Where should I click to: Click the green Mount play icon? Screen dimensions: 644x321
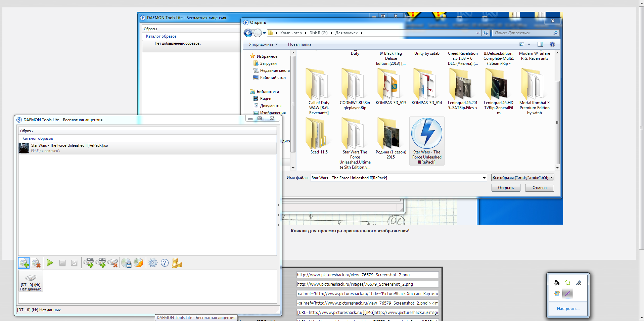click(x=50, y=263)
